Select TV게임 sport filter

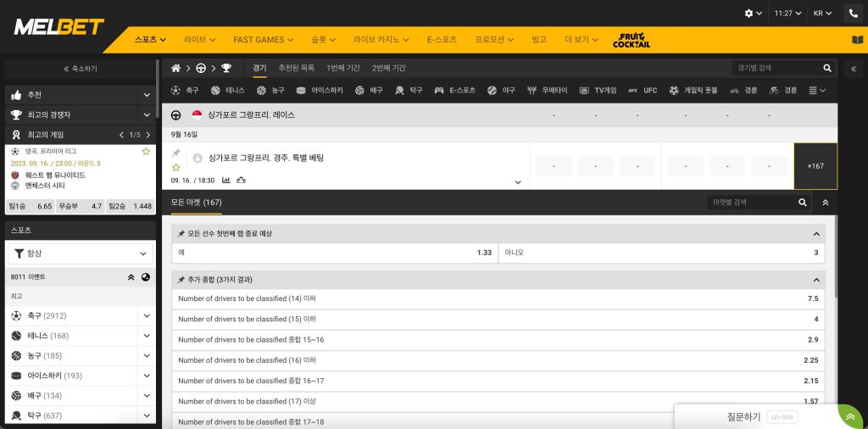[x=598, y=90]
